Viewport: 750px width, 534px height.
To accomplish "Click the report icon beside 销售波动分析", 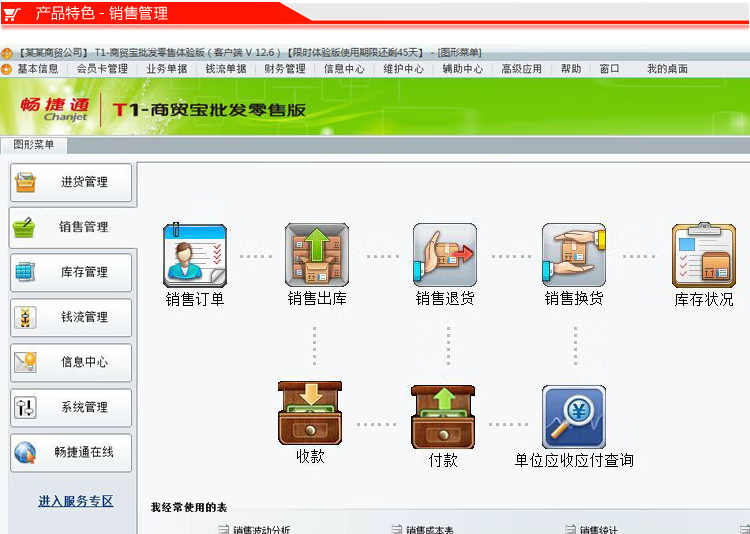I will [x=223, y=529].
